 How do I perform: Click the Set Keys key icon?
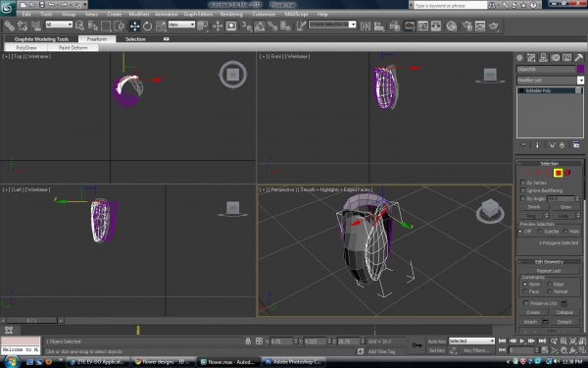pos(417,345)
